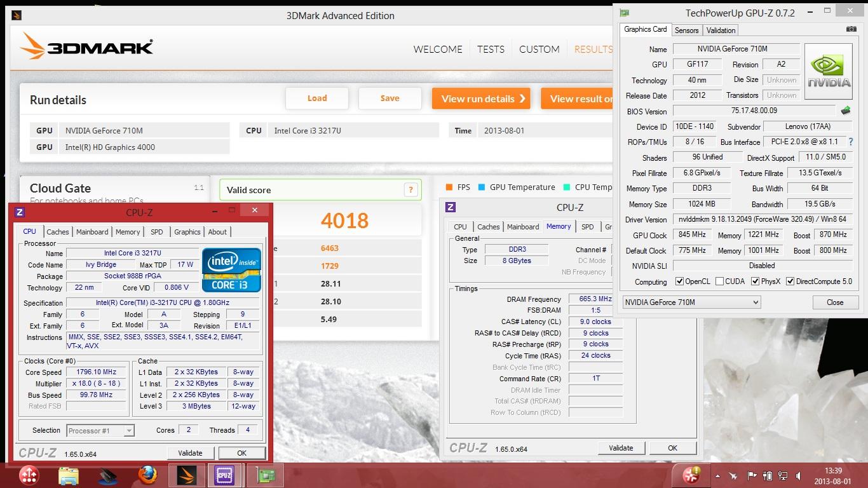Click Close button in GPU-Z

[x=835, y=302]
